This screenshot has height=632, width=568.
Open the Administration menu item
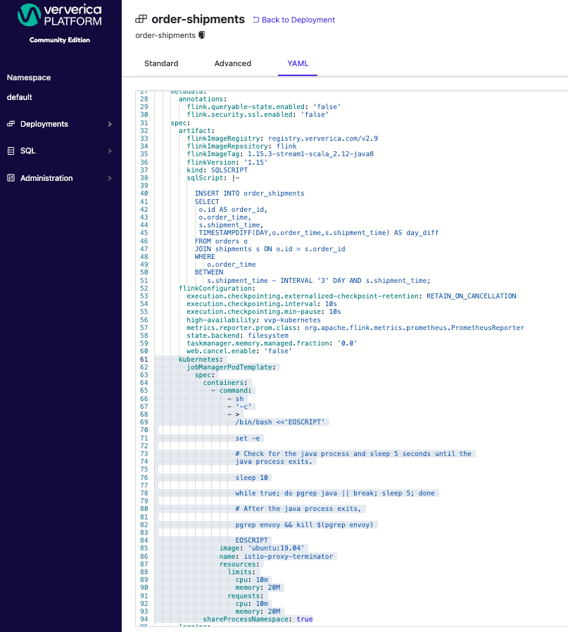pos(46,178)
